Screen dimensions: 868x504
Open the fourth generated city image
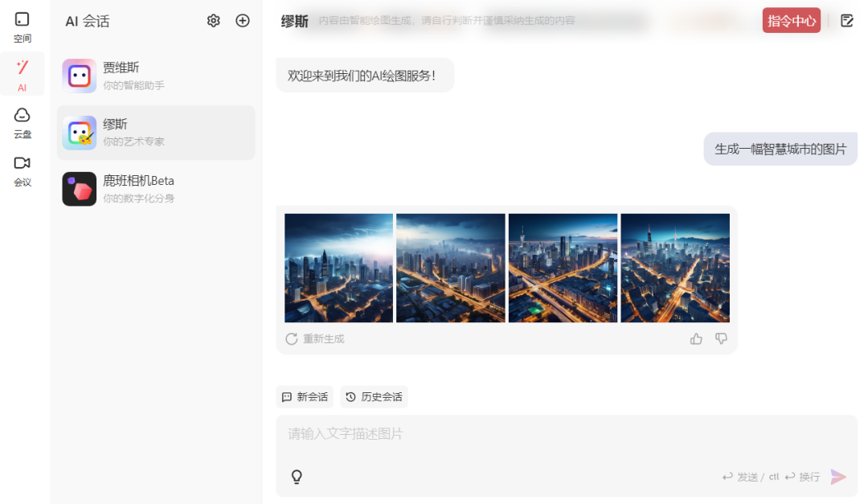pos(675,268)
